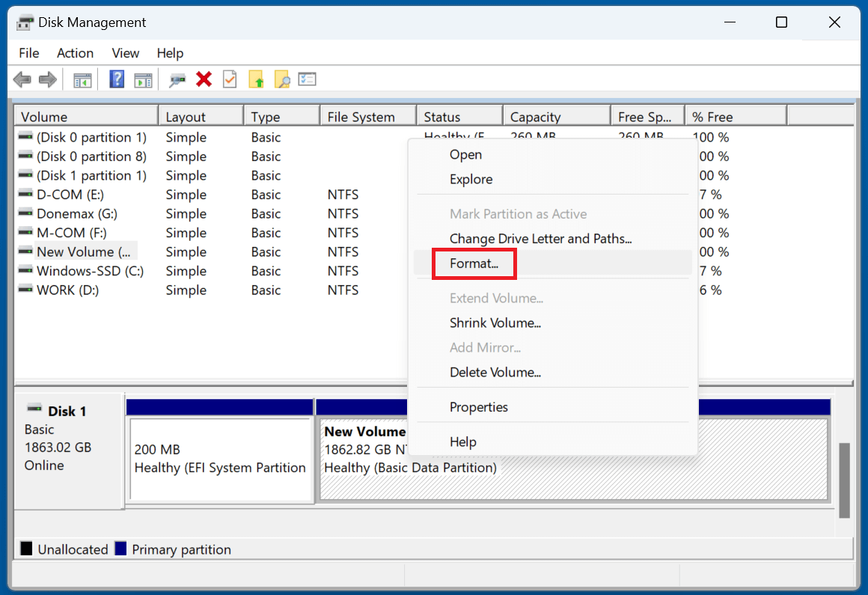868x595 pixels.
Task: Click the Show/Hide Console Tree icon
Action: (x=82, y=79)
